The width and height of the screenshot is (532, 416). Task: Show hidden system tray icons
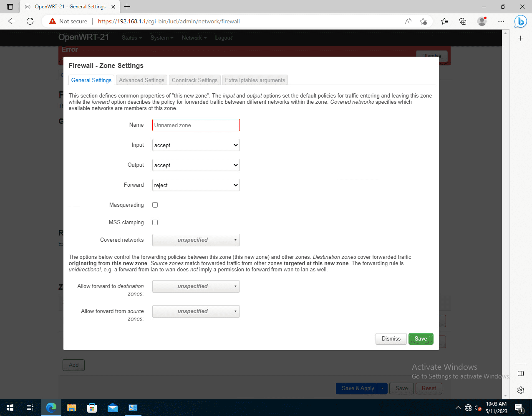[x=458, y=408]
